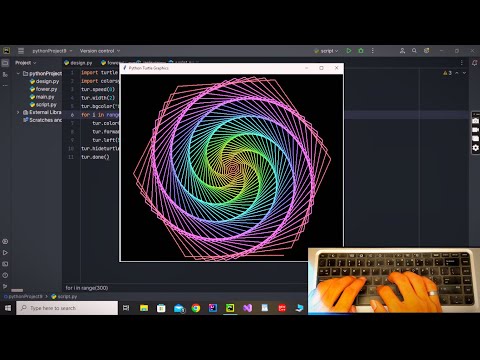Maximize the Python Turtle Graphics window
480x360 pixels.
tap(321, 68)
